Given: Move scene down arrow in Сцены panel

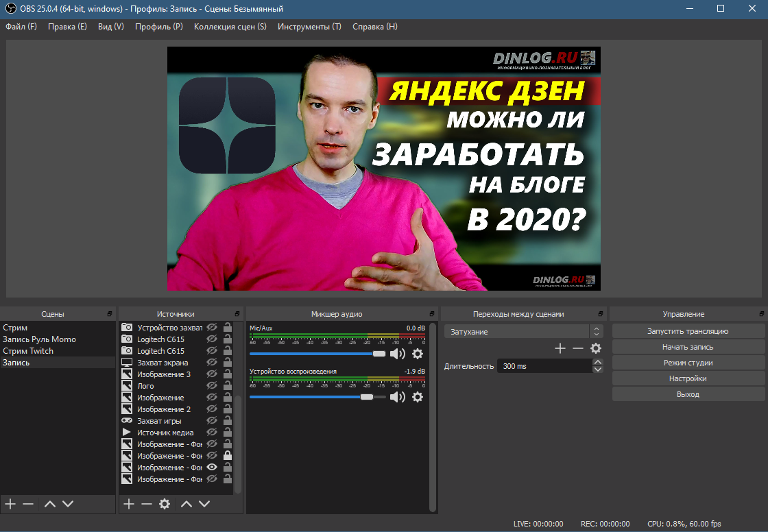Looking at the screenshot, I should [68, 504].
